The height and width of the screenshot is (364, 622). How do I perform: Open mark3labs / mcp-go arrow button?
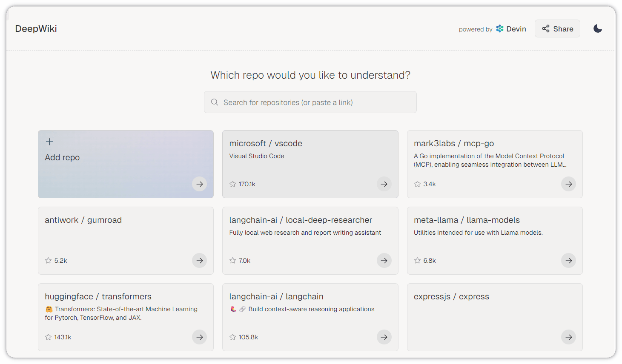(x=568, y=184)
